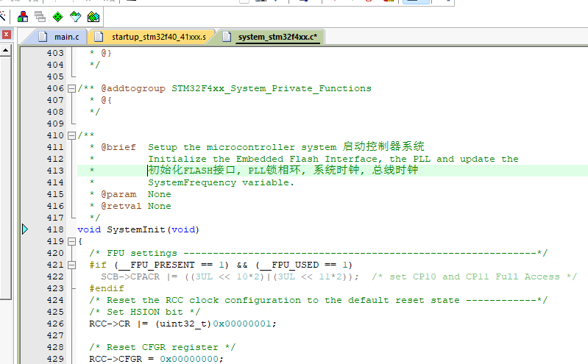
Task: Click 'set CP10 and CP11 Full Access' comment
Action: coord(475,276)
